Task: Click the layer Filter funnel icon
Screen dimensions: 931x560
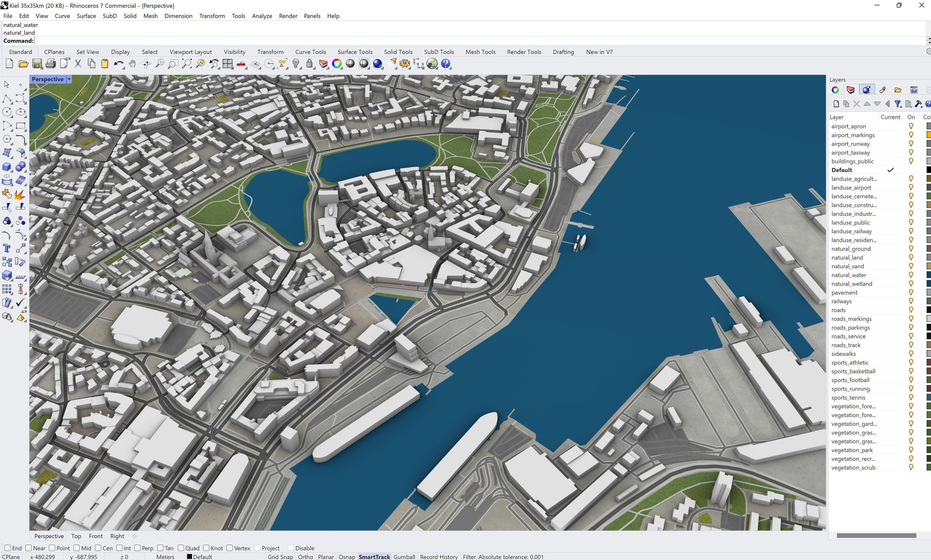Action: pos(898,104)
